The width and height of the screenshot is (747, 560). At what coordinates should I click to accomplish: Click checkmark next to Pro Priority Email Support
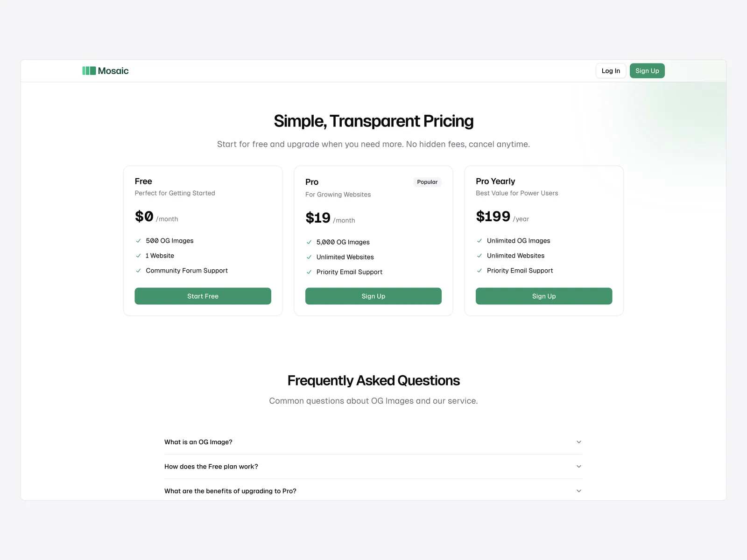click(309, 272)
